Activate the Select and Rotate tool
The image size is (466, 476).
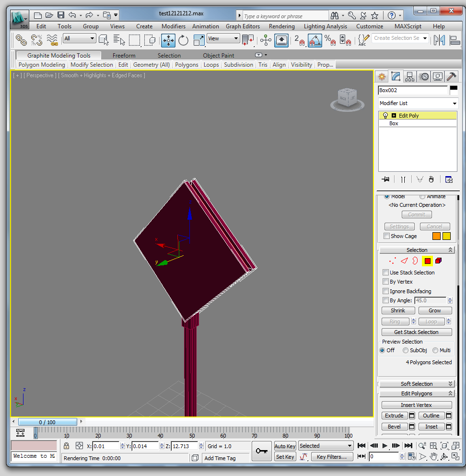(183, 40)
